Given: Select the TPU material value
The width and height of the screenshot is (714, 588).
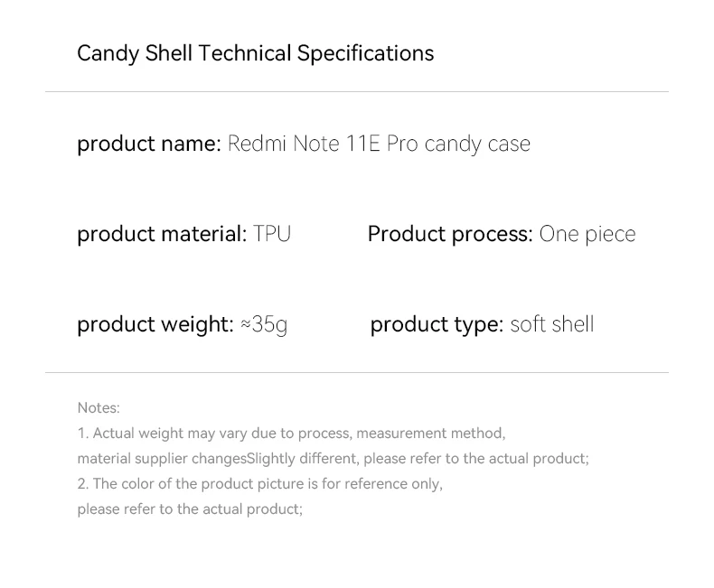Looking at the screenshot, I should tap(272, 234).
